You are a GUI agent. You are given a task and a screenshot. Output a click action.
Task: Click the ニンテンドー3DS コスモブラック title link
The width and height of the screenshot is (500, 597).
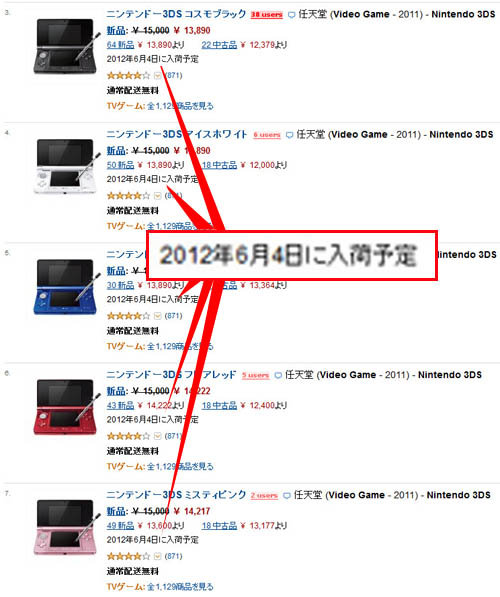click(x=176, y=14)
